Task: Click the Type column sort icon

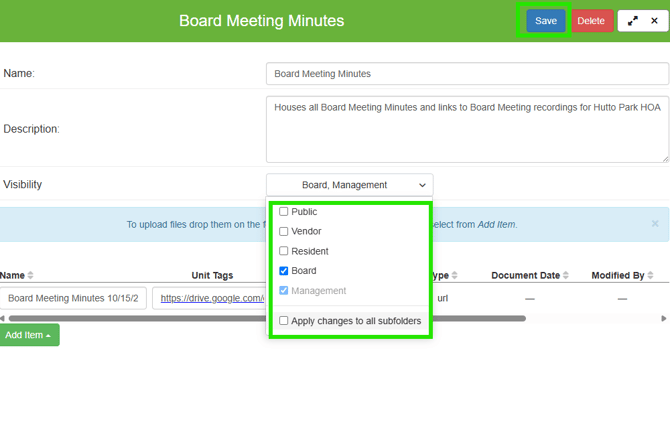Action: pyautogui.click(x=455, y=276)
